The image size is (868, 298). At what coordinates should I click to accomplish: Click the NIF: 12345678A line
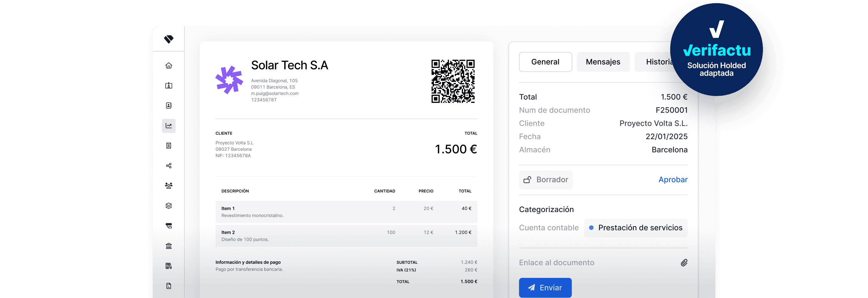pyautogui.click(x=233, y=156)
